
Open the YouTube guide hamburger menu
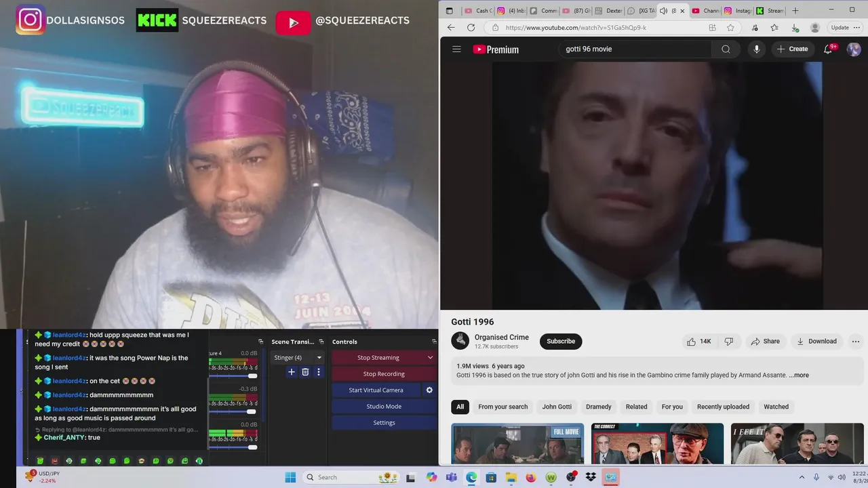(456, 49)
